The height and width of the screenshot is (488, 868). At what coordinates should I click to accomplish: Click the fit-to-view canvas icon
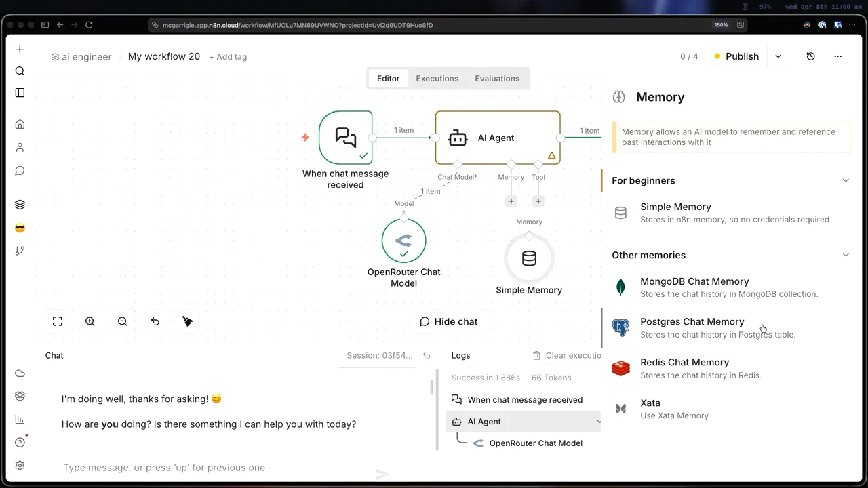(x=58, y=321)
